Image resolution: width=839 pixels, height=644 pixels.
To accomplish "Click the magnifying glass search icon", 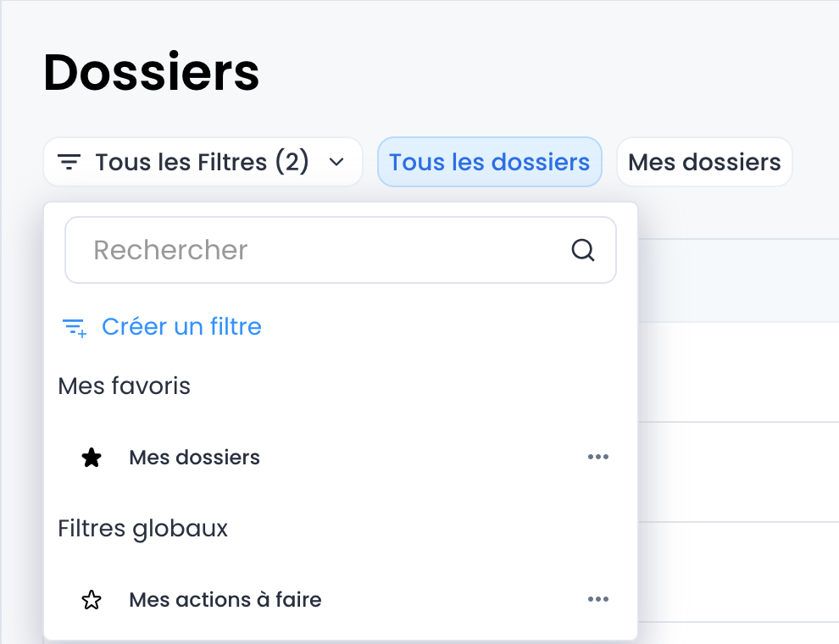I will tap(583, 250).
